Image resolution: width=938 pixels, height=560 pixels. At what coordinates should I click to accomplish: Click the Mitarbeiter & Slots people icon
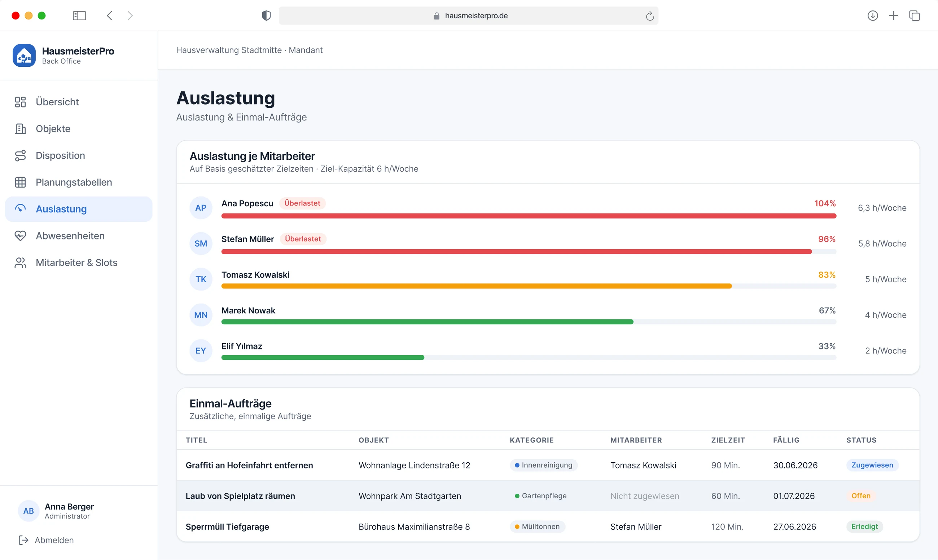(x=20, y=263)
